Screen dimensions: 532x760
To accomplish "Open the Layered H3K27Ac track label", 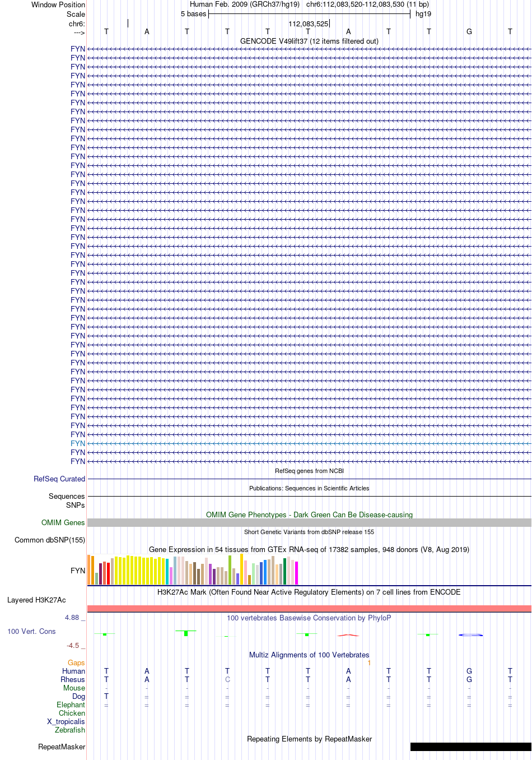I will pyautogui.click(x=36, y=600).
